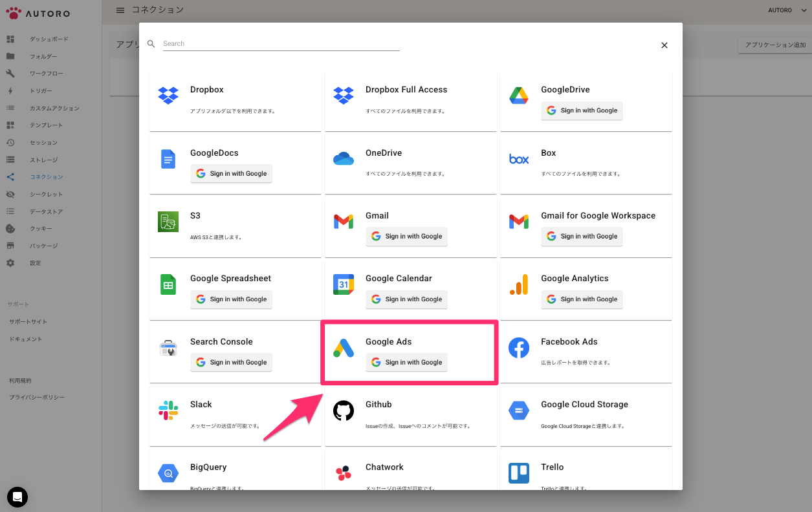Open シークレット in the sidebar
Screen dimensions: 812x512
(x=46, y=195)
